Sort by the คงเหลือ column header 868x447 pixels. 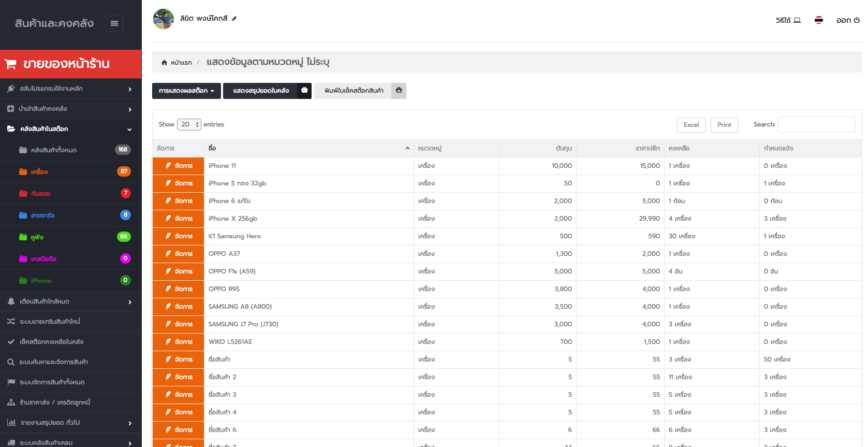(x=712, y=148)
